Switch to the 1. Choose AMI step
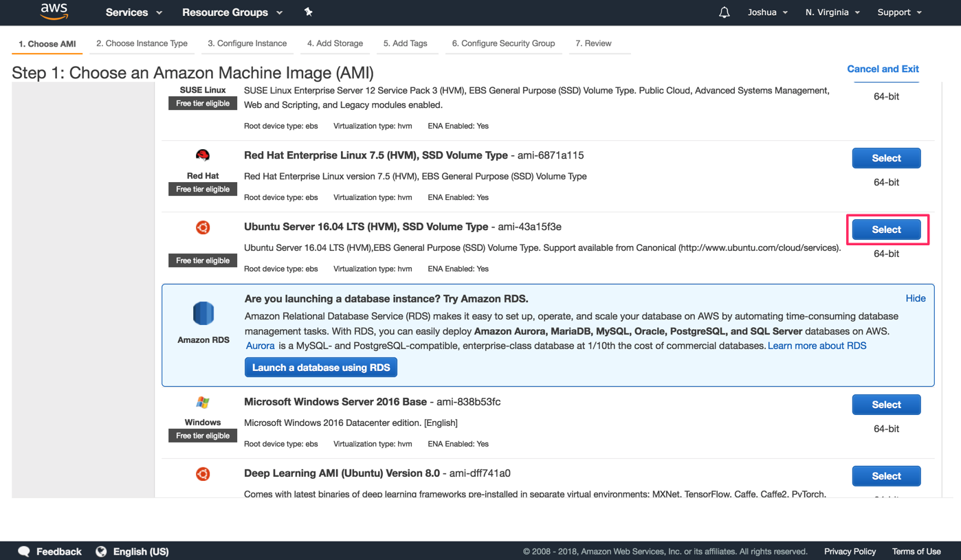Image resolution: width=961 pixels, height=560 pixels. [47, 44]
